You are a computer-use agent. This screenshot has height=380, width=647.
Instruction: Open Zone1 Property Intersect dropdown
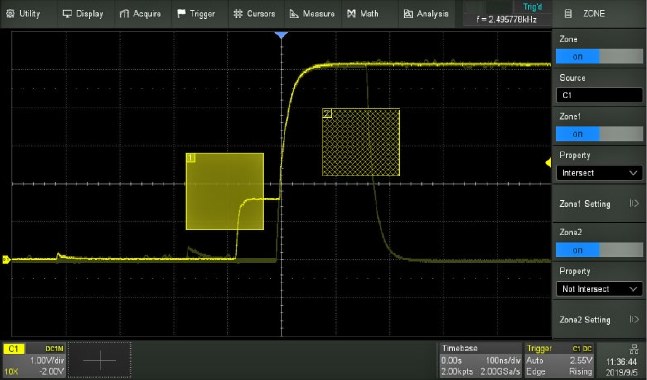(x=599, y=173)
